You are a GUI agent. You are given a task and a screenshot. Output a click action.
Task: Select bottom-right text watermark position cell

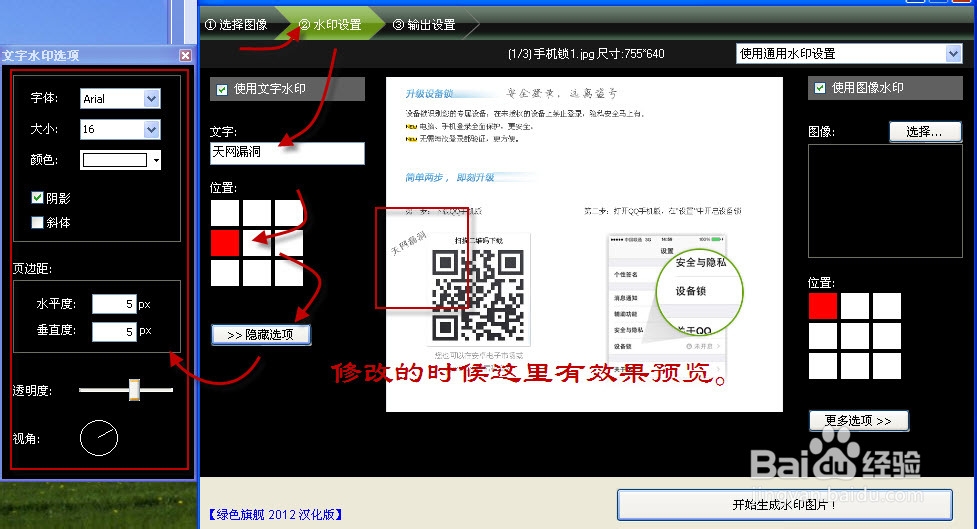pos(289,273)
